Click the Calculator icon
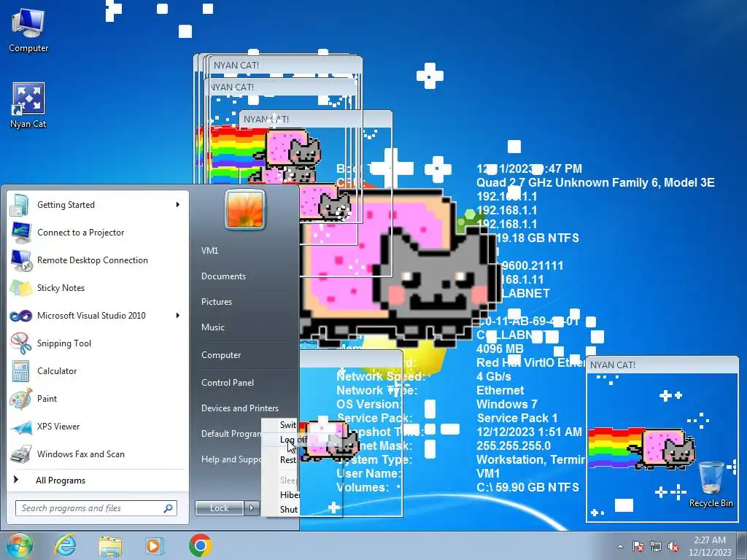Viewport: 747px width, 560px height. click(x=20, y=371)
